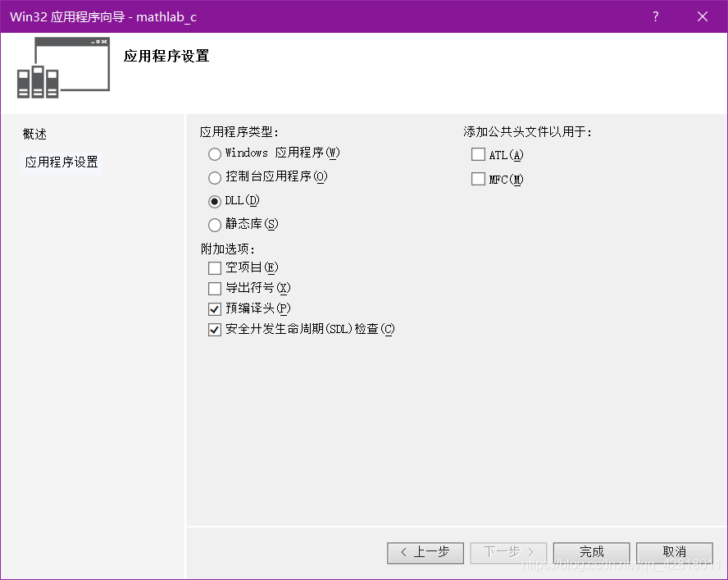Select the DLL application type
Image resolution: width=728 pixels, height=580 pixels.
pos(214,199)
